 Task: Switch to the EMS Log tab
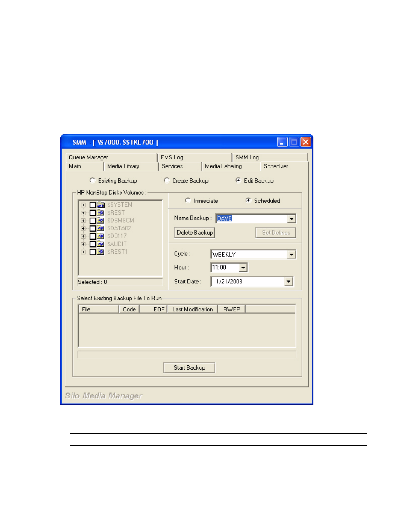pyautogui.click(x=195, y=157)
